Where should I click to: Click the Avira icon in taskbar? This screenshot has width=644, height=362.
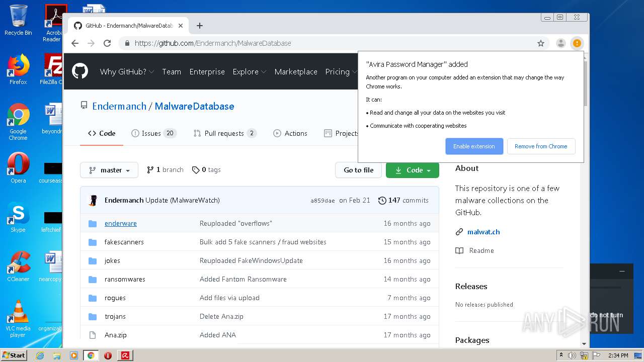point(125,355)
